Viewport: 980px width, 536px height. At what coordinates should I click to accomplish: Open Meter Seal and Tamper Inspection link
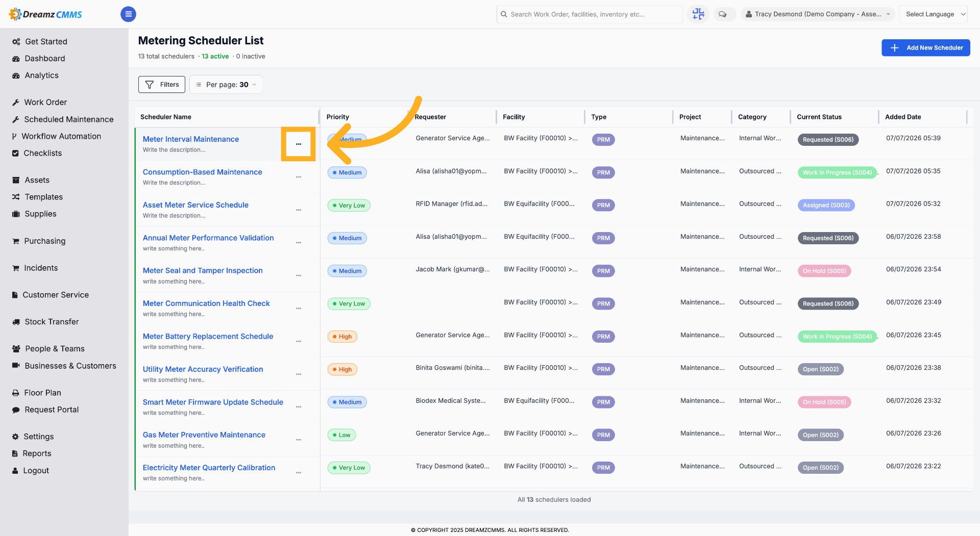pos(203,270)
